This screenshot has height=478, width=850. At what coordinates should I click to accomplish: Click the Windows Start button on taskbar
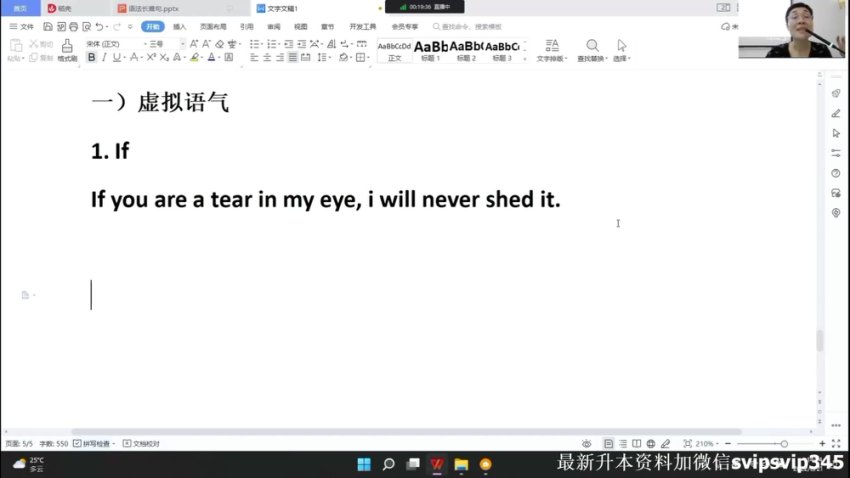pos(364,464)
